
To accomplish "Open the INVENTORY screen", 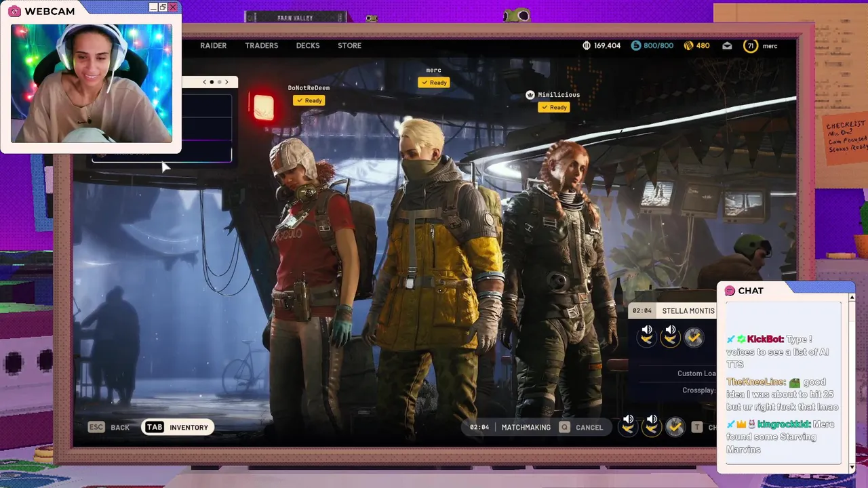I will coord(189,428).
